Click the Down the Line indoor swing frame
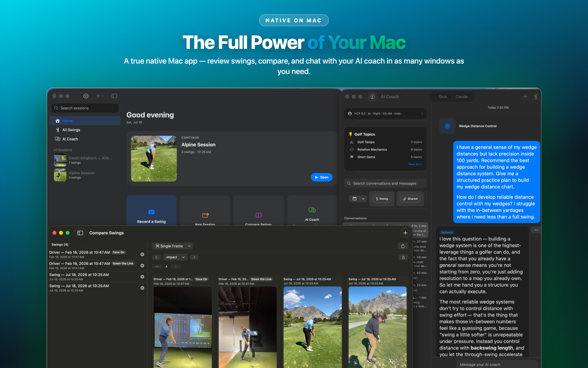This screenshot has height=368, width=588. (247, 327)
